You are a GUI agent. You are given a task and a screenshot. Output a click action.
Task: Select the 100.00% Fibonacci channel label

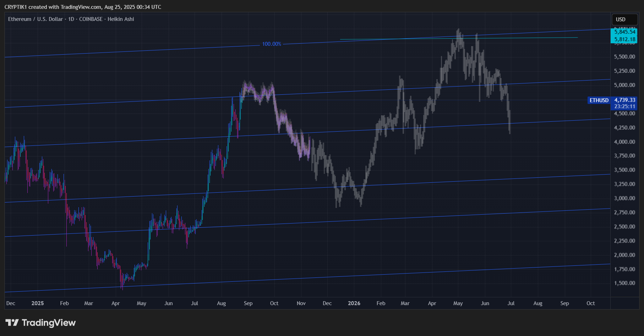tap(272, 44)
